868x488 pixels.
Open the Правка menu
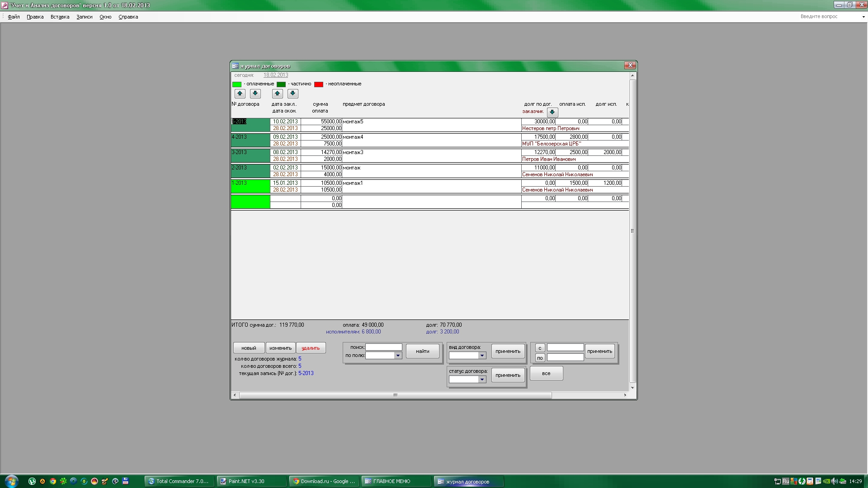coord(35,17)
